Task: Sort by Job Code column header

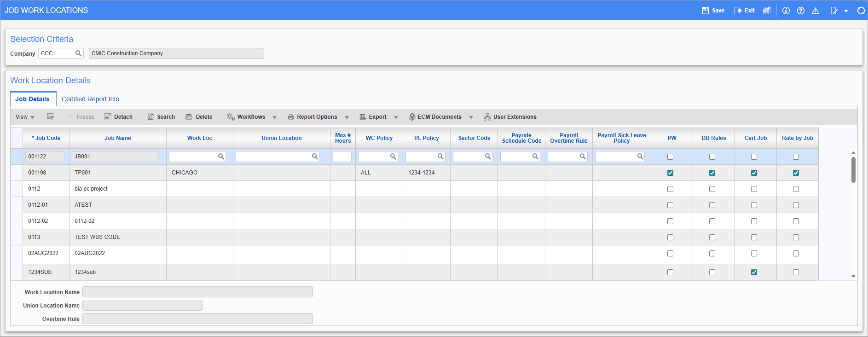Action: coord(46,138)
